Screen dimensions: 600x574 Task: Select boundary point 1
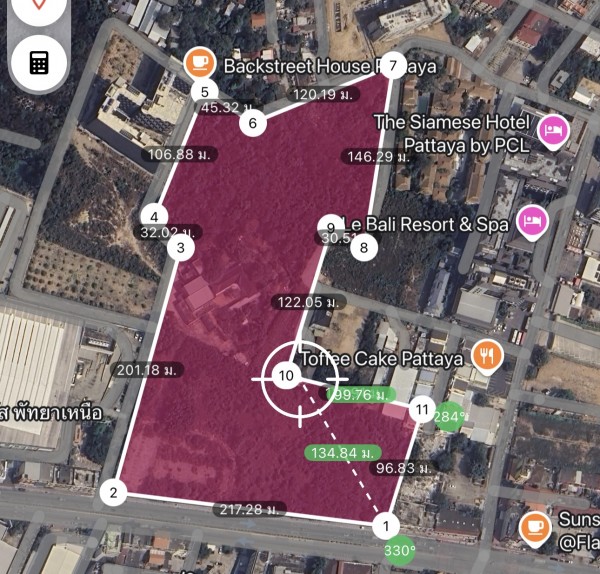tap(386, 526)
